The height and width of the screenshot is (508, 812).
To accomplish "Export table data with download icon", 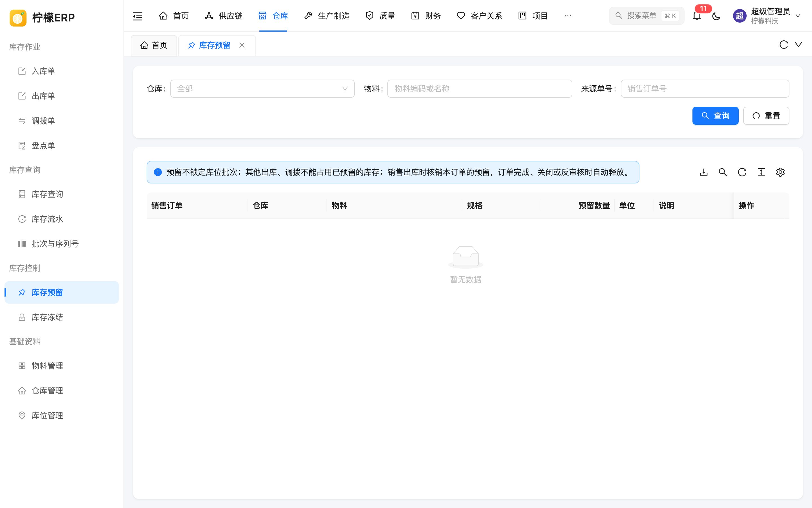I will pyautogui.click(x=704, y=172).
